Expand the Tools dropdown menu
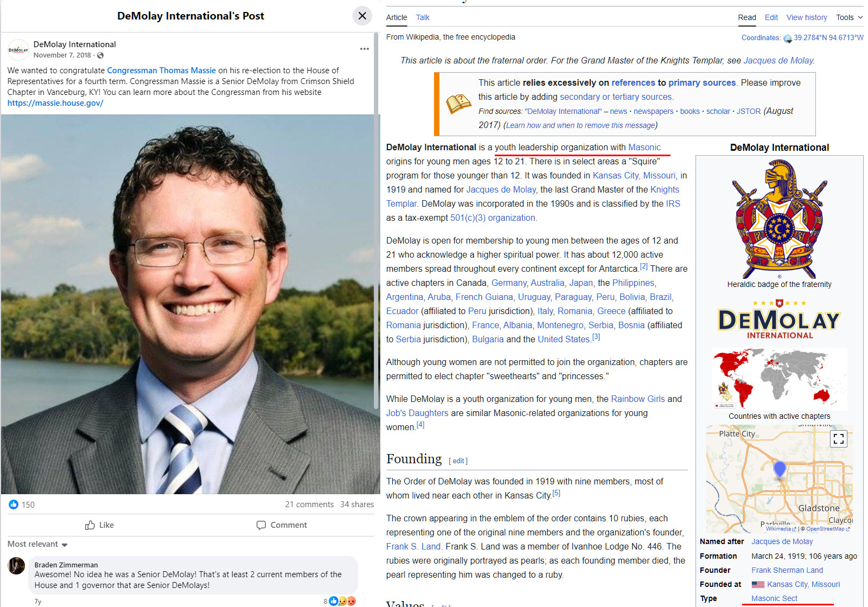The height and width of the screenshot is (607, 868). coord(849,17)
